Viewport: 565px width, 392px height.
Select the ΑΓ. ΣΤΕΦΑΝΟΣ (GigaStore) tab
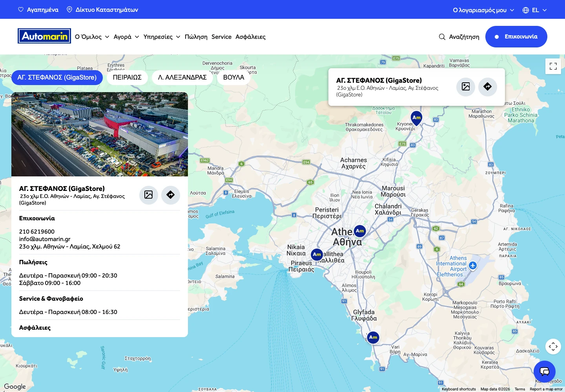point(57,78)
